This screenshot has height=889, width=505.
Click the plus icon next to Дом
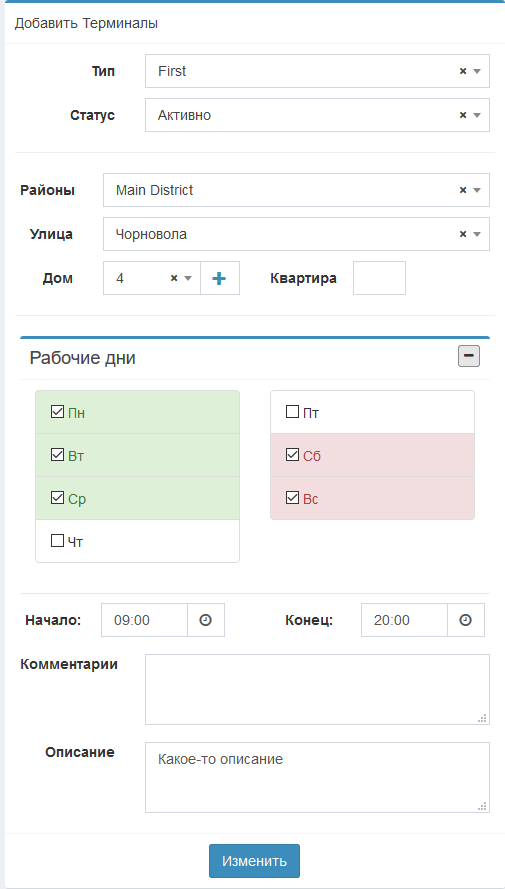coord(219,278)
